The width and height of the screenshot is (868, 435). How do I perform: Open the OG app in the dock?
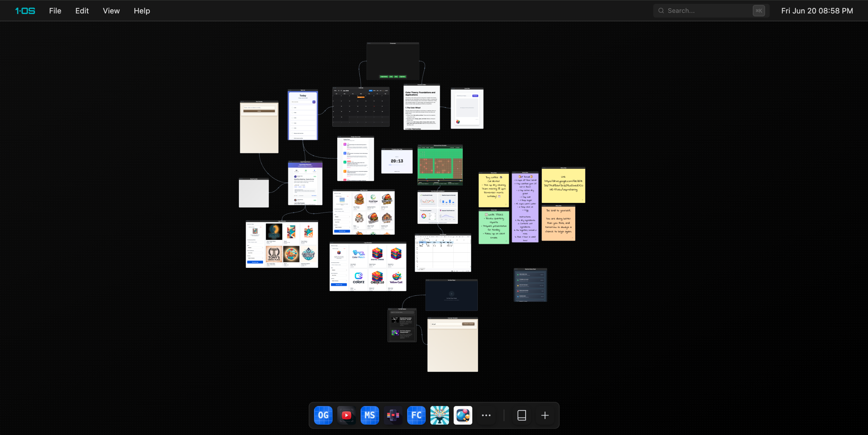pos(323,415)
